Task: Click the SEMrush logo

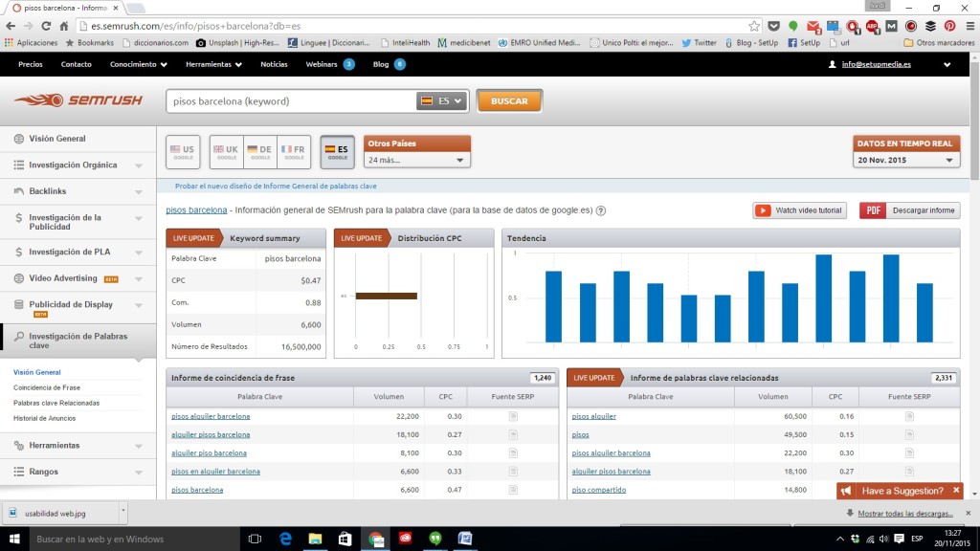Action: [x=78, y=99]
